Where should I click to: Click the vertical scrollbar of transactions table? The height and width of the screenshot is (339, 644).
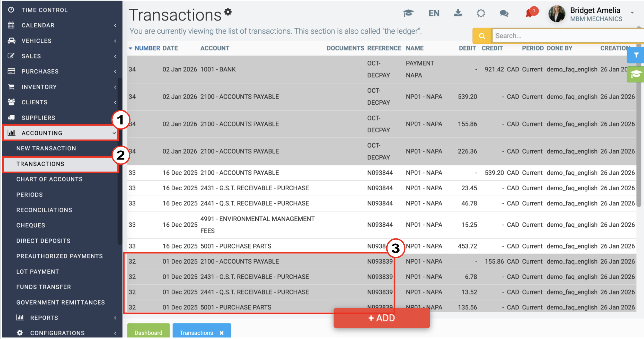pos(639,117)
